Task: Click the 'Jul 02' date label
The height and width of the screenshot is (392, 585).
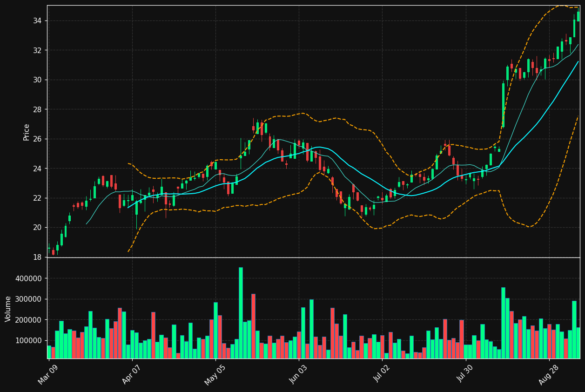Action: click(381, 373)
